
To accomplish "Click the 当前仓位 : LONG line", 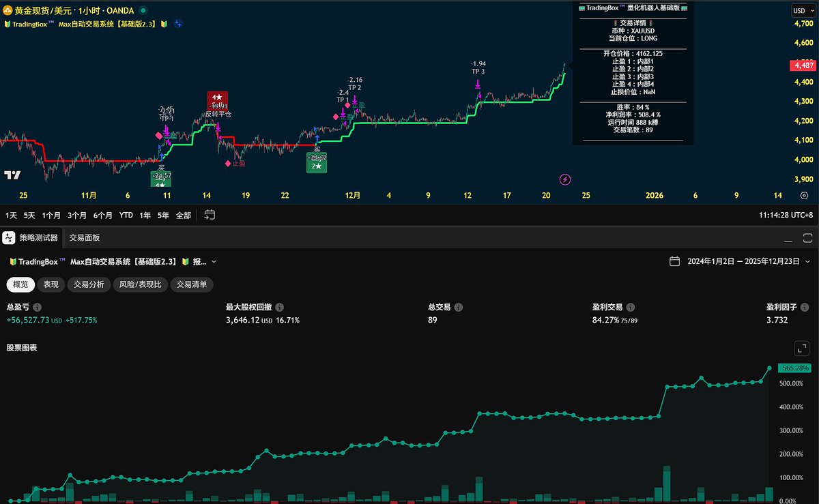I will tap(633, 38).
